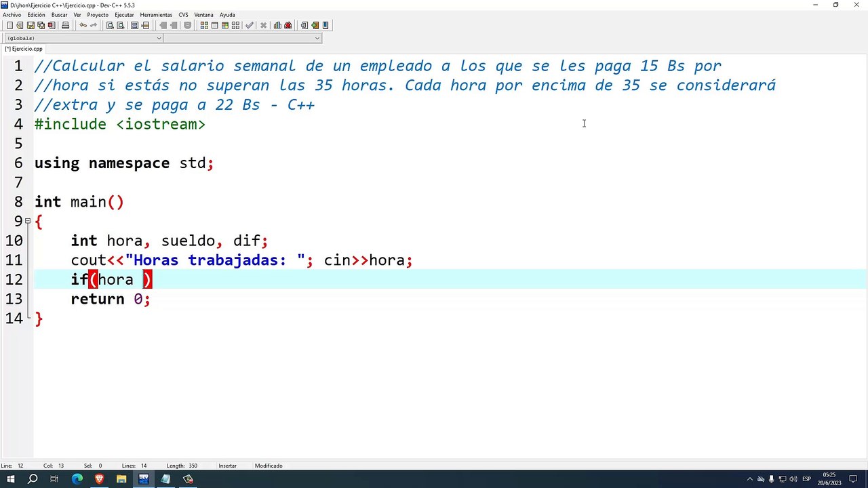Screen dimensions: 868x488
Task: Open the Proyecto menu
Action: pos(98,15)
